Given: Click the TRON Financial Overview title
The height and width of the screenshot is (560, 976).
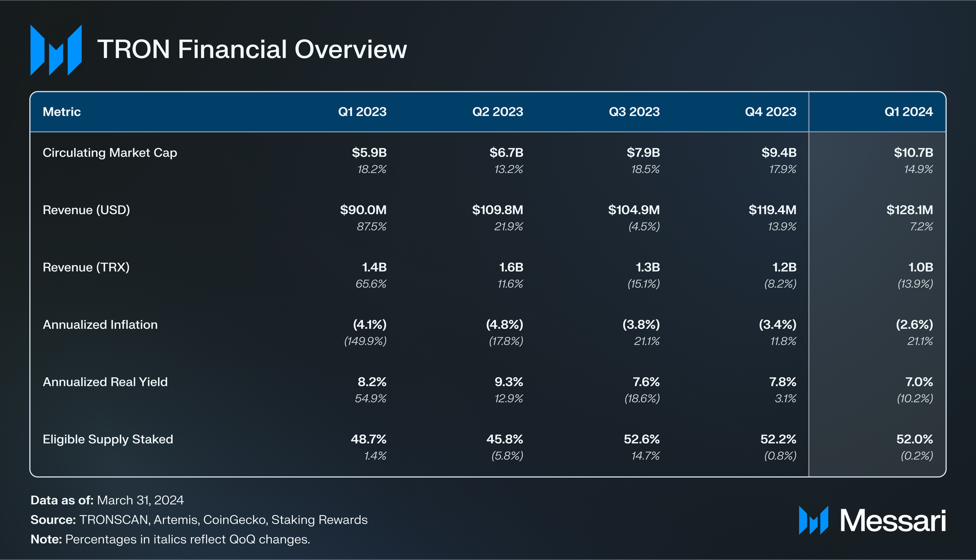Looking at the screenshot, I should pos(252,49).
